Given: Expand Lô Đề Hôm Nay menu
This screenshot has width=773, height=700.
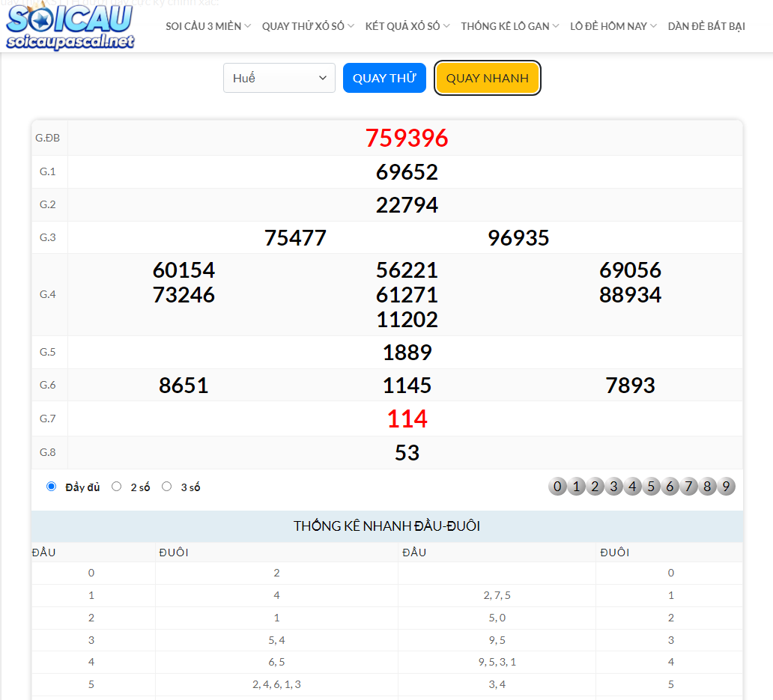Looking at the screenshot, I should pos(613,26).
